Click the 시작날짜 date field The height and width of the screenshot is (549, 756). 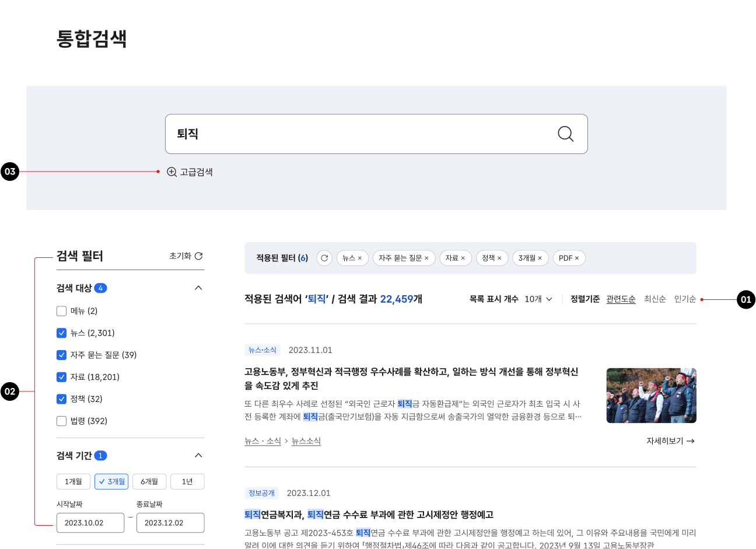click(90, 523)
